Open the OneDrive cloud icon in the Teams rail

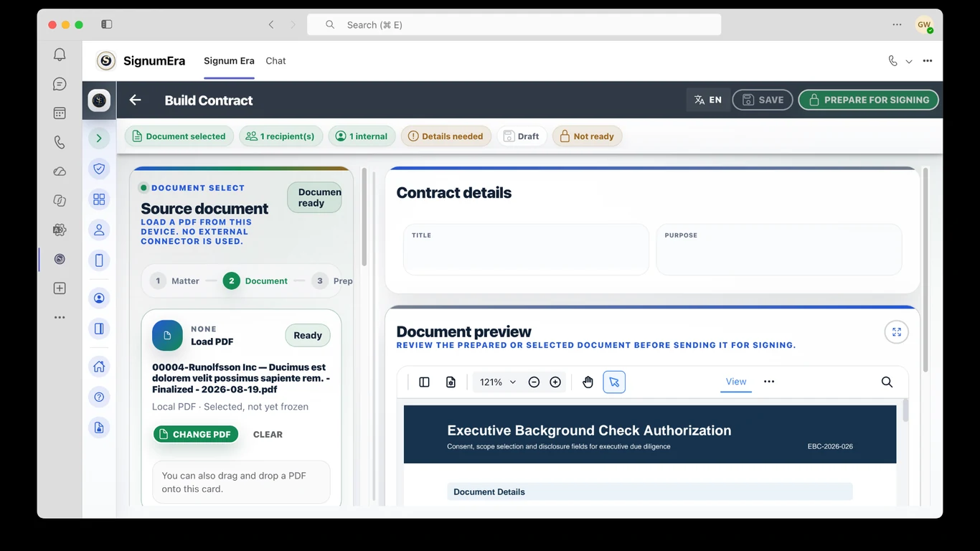(60, 171)
